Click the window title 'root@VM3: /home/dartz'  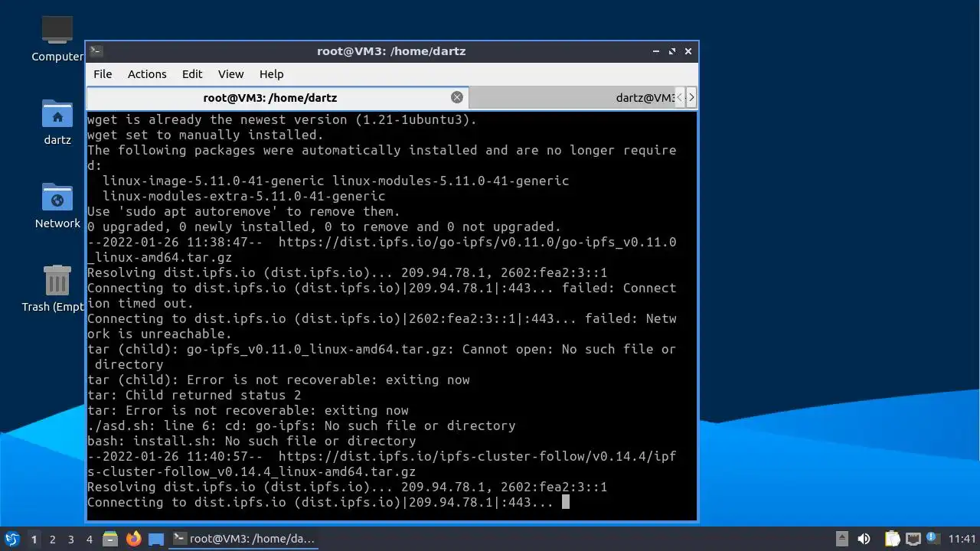[391, 51]
